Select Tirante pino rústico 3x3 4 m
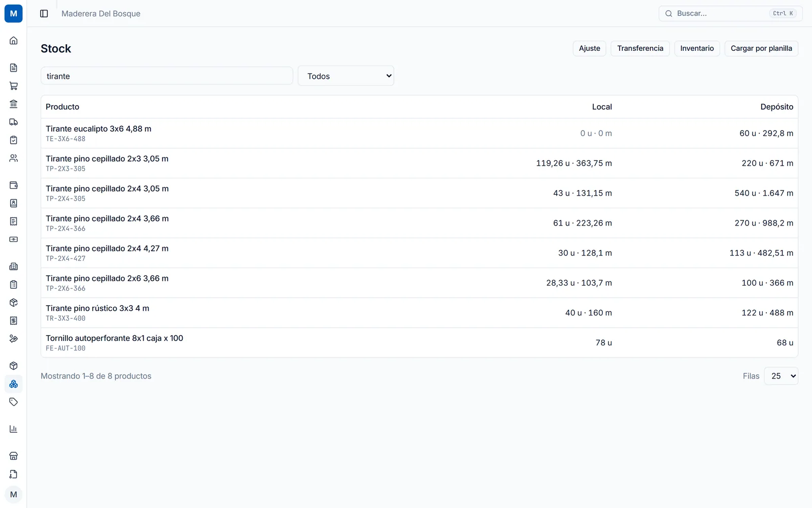812x508 pixels. 419,313
